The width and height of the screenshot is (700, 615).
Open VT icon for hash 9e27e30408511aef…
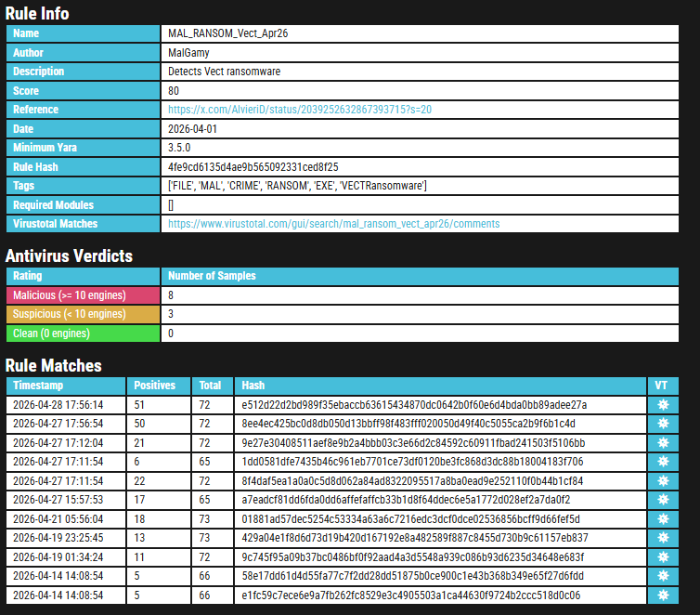click(x=663, y=442)
